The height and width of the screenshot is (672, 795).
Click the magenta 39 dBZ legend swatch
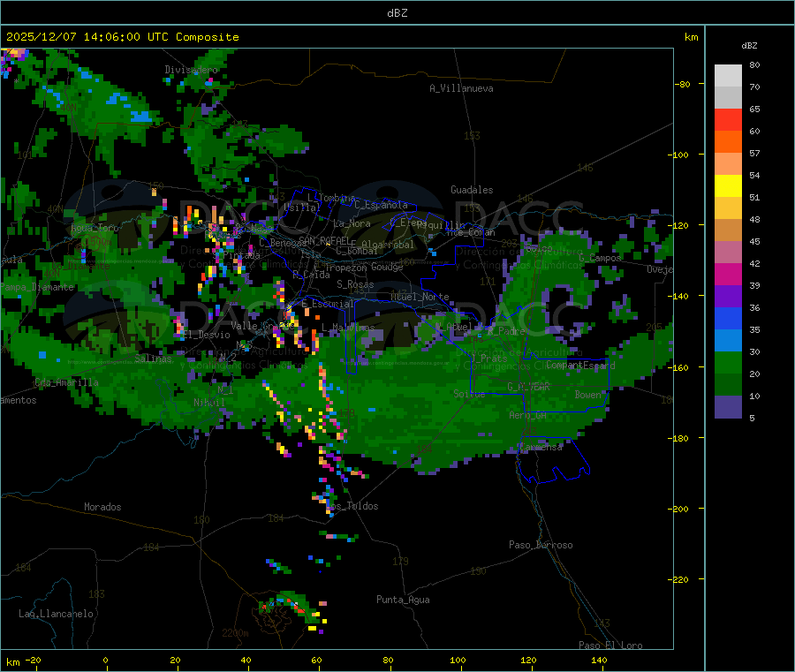(x=728, y=274)
